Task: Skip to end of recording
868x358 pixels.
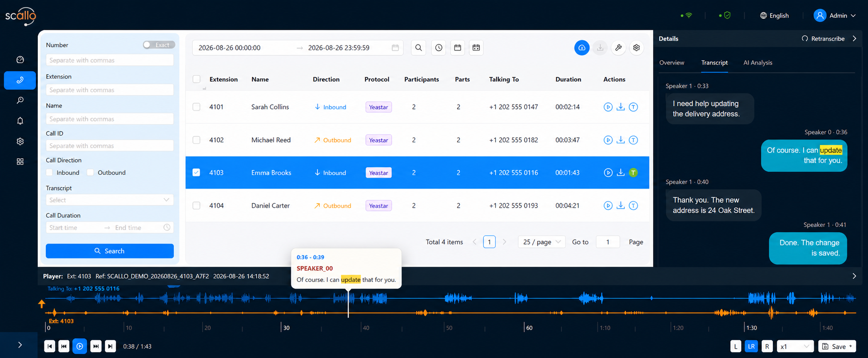Action: point(111,346)
